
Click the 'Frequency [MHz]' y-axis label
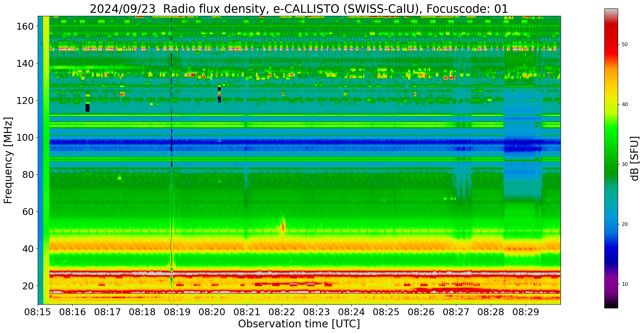click(x=8, y=160)
